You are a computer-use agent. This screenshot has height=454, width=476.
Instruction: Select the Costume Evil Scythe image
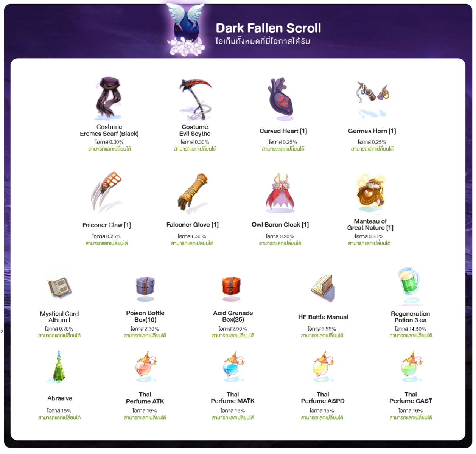click(x=195, y=99)
